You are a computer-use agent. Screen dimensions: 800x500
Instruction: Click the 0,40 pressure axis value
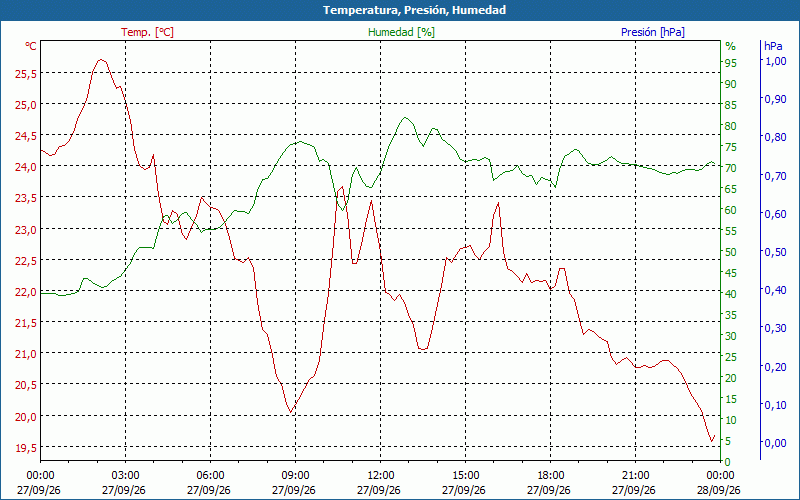[776, 290]
